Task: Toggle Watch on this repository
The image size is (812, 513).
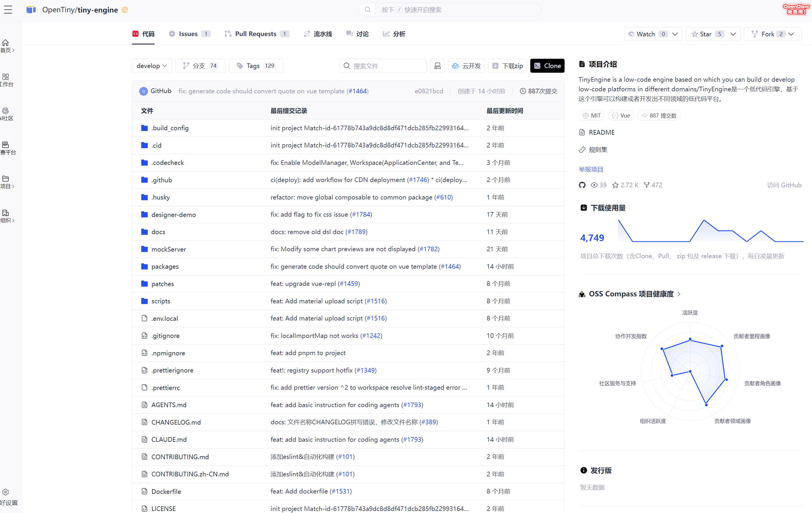Action: (645, 34)
